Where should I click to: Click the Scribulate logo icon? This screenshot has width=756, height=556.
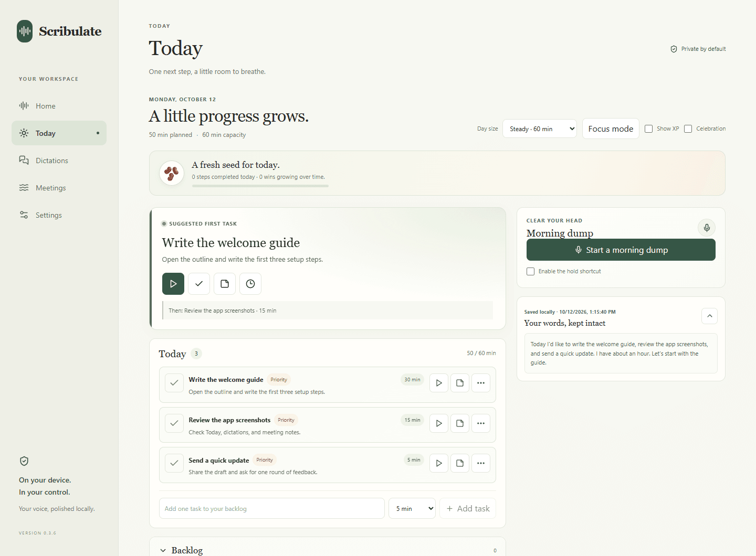[25, 31]
